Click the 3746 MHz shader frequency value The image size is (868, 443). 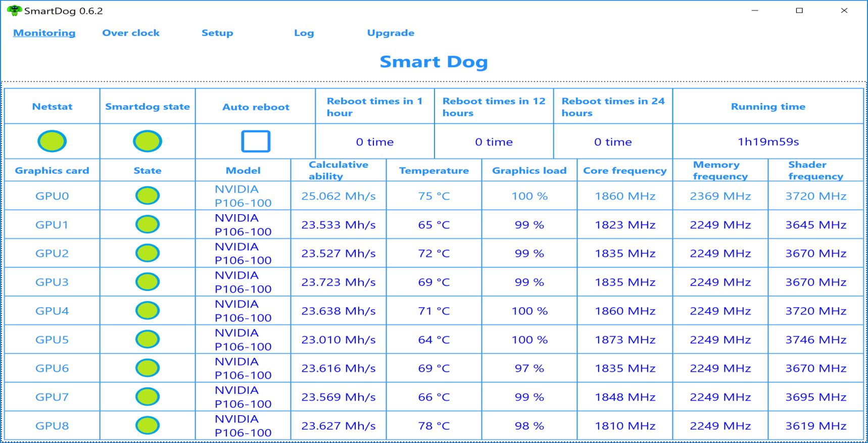(816, 340)
